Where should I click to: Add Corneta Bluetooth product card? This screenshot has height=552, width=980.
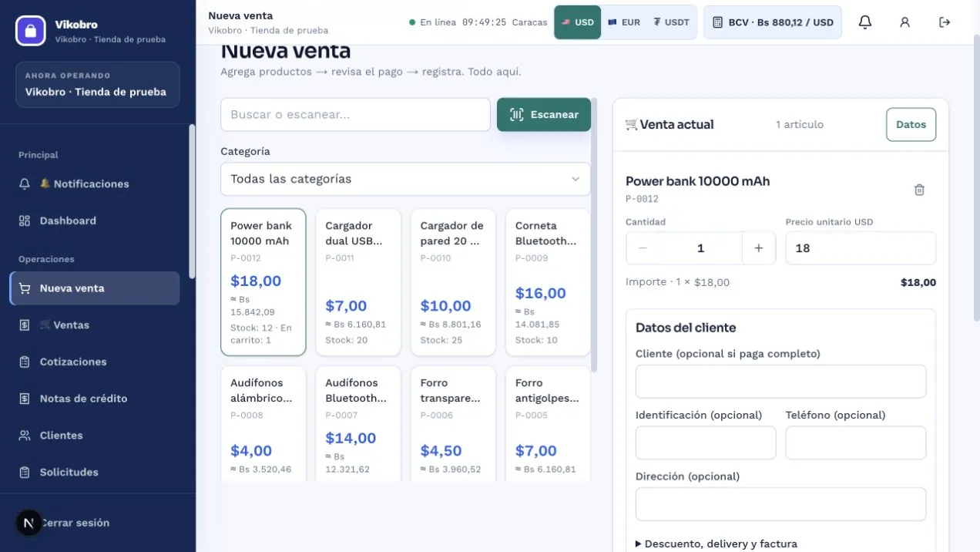pyautogui.click(x=548, y=282)
